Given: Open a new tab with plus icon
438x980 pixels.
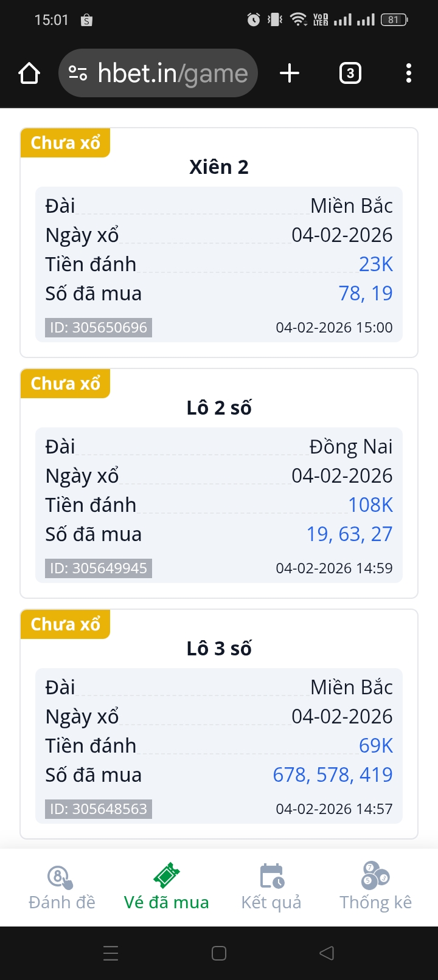Looking at the screenshot, I should 290,74.
